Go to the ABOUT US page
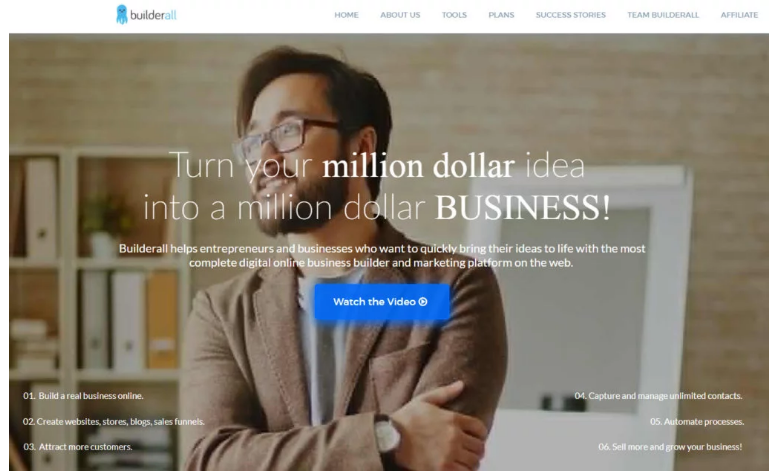776x475 pixels. [400, 15]
